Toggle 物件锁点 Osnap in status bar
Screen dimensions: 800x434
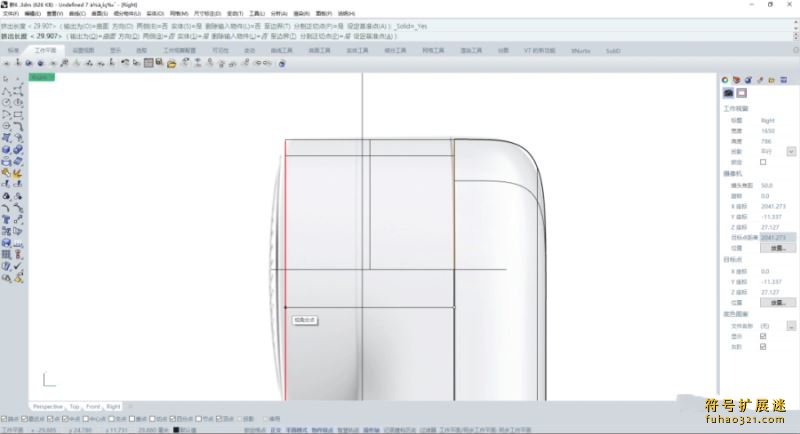pos(322,430)
